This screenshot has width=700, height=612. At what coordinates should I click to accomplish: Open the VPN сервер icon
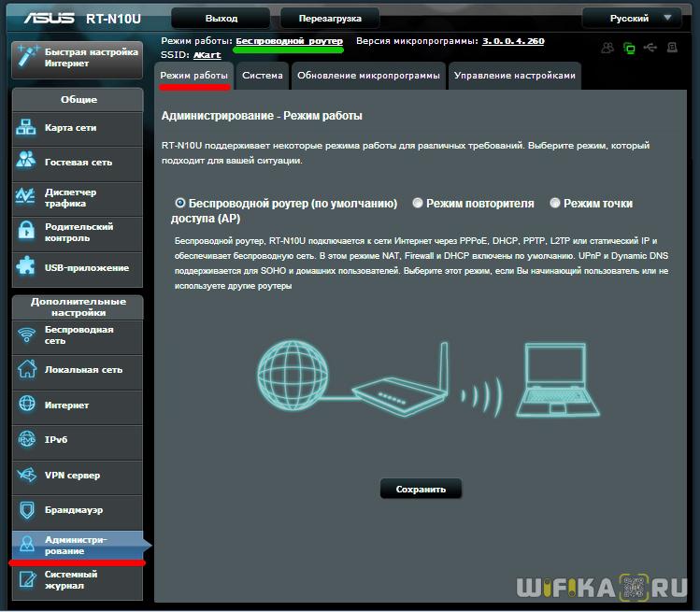tap(27, 475)
